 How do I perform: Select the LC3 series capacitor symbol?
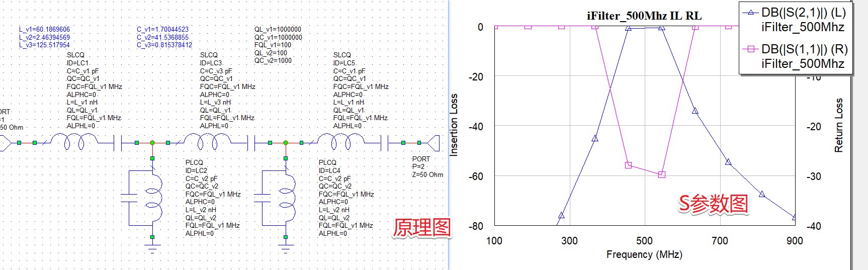point(251,143)
